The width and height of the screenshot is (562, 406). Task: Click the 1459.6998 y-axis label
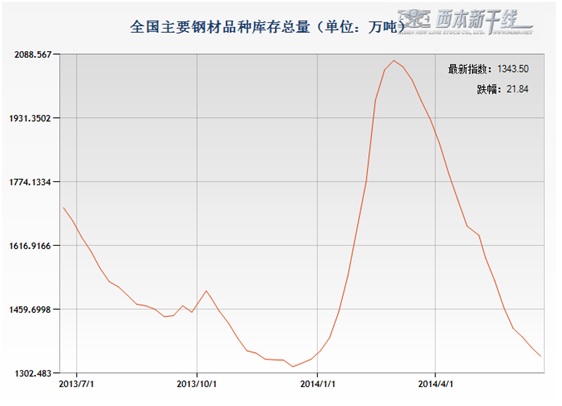30,309
